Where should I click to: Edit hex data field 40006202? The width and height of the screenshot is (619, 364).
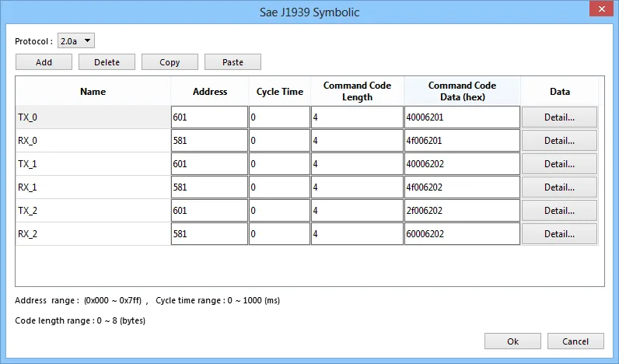[462, 164]
